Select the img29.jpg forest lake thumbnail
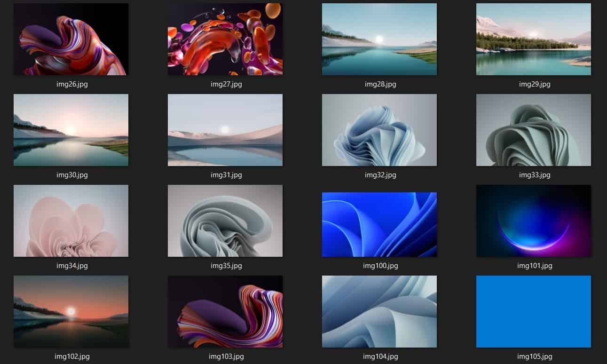607x364 pixels. [x=534, y=39]
